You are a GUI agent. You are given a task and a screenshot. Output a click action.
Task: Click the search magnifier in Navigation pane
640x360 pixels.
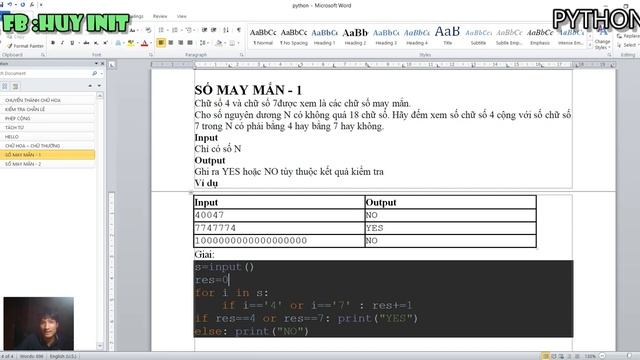(94, 73)
